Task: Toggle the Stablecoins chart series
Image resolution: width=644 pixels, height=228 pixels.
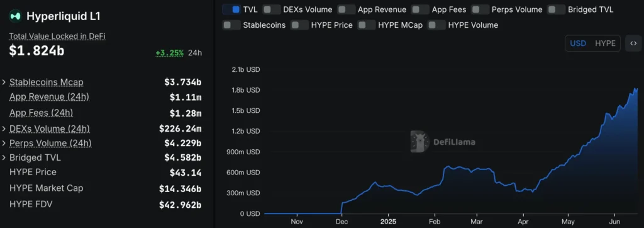Action: (231, 25)
